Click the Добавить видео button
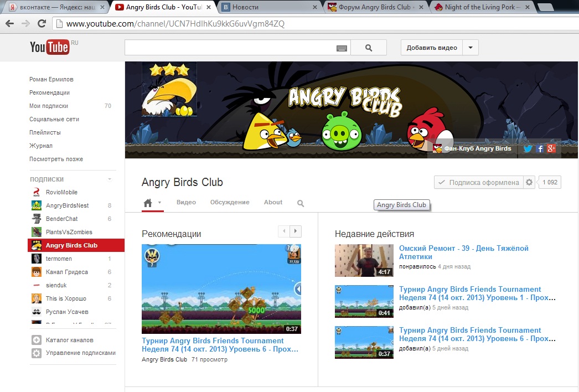 tap(432, 48)
